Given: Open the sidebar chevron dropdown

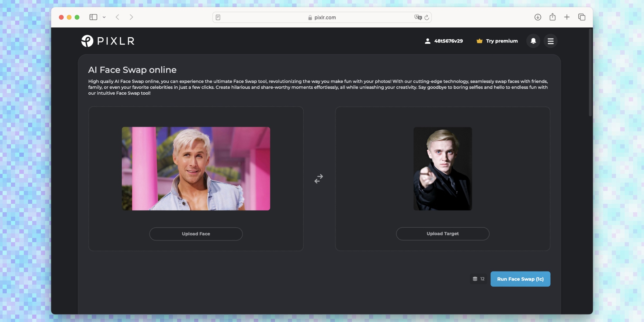Looking at the screenshot, I should coord(104,17).
